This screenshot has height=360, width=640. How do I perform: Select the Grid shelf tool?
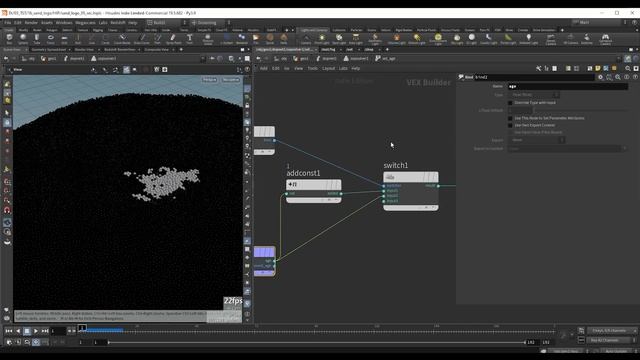[64, 39]
